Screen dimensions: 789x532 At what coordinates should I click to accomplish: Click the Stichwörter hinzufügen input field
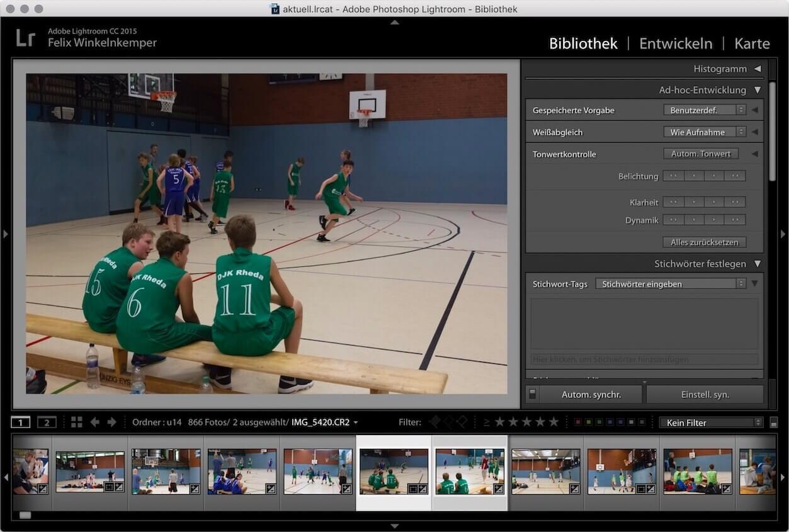point(644,359)
